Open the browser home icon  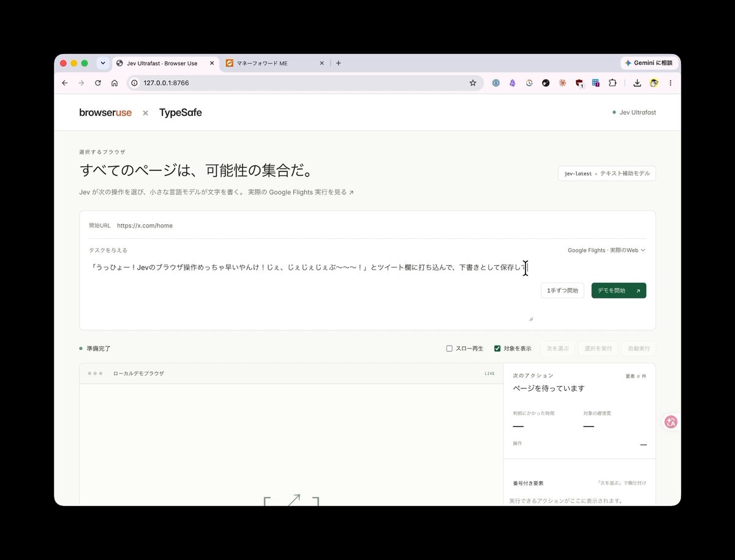tap(114, 83)
